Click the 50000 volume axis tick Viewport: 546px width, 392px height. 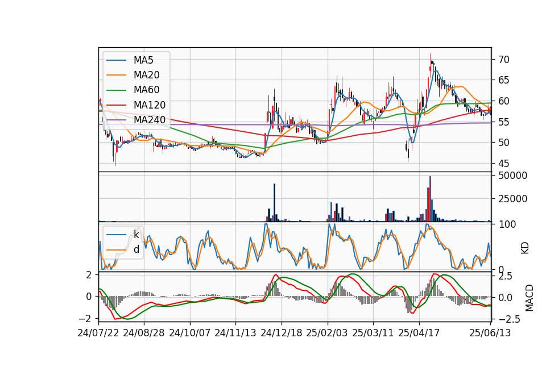pyautogui.click(x=512, y=176)
